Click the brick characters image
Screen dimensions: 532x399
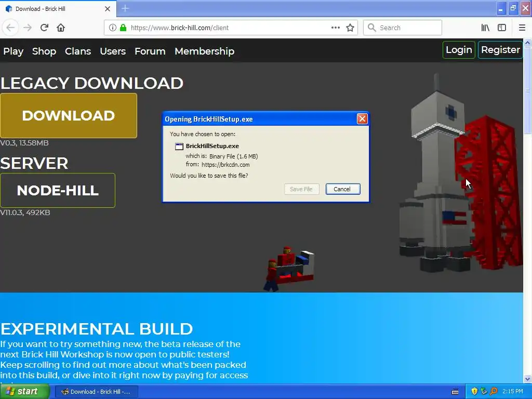pyautogui.click(x=289, y=269)
